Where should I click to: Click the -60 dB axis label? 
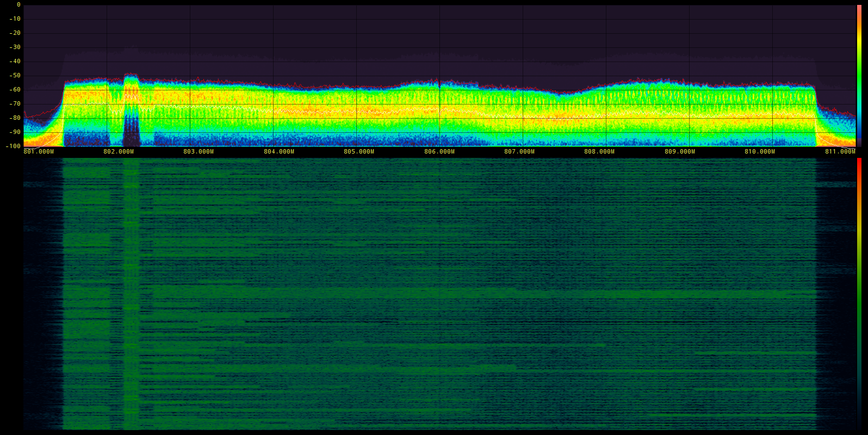tap(15, 89)
